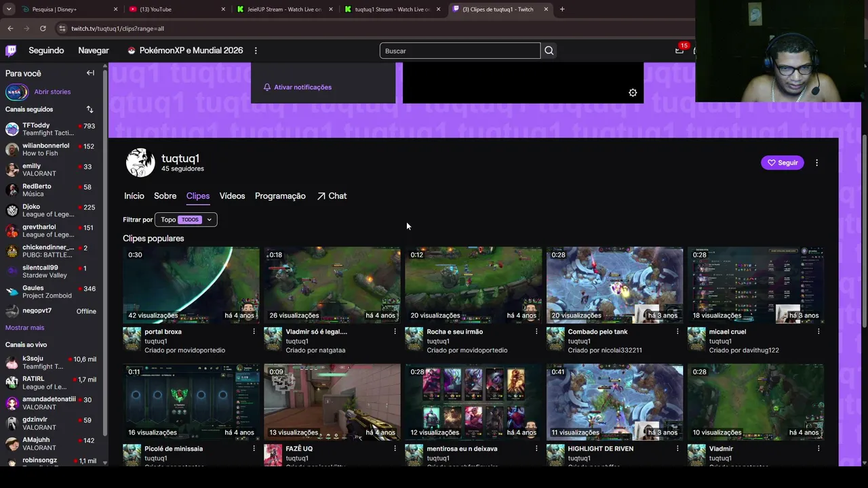Viewport: 868px width, 488px height.
Task: Open the notifications inbox with badge 15
Action: pyautogui.click(x=679, y=50)
